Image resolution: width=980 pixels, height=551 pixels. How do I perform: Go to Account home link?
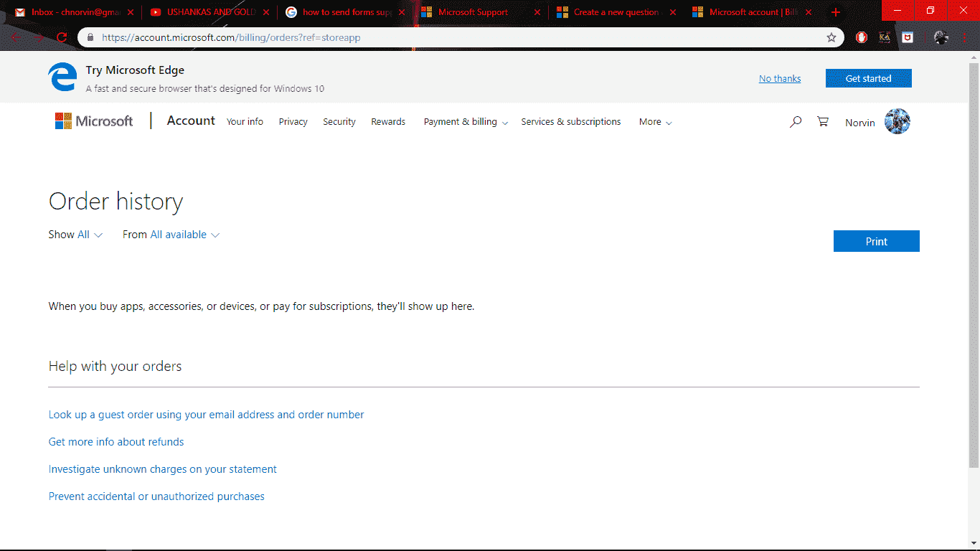191,121
